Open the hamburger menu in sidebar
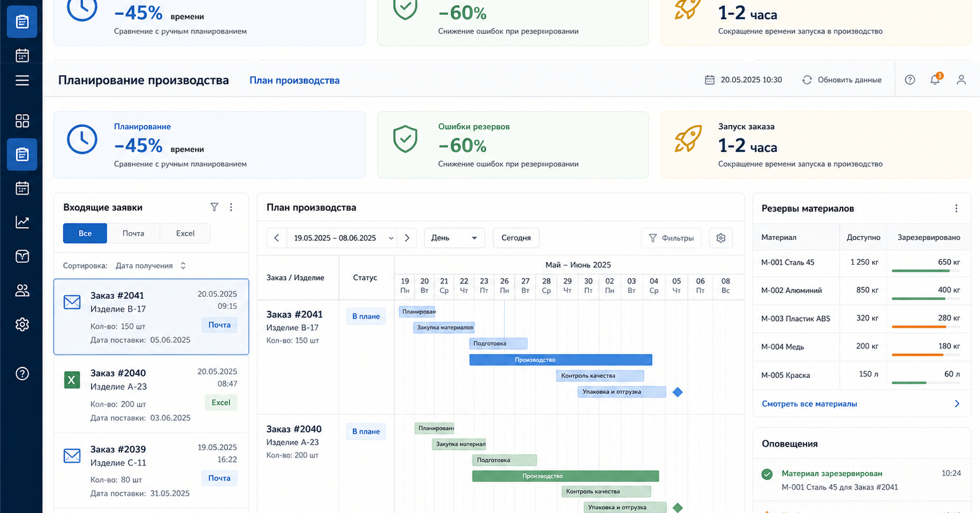Screen dimensions: 980x513 [22, 80]
